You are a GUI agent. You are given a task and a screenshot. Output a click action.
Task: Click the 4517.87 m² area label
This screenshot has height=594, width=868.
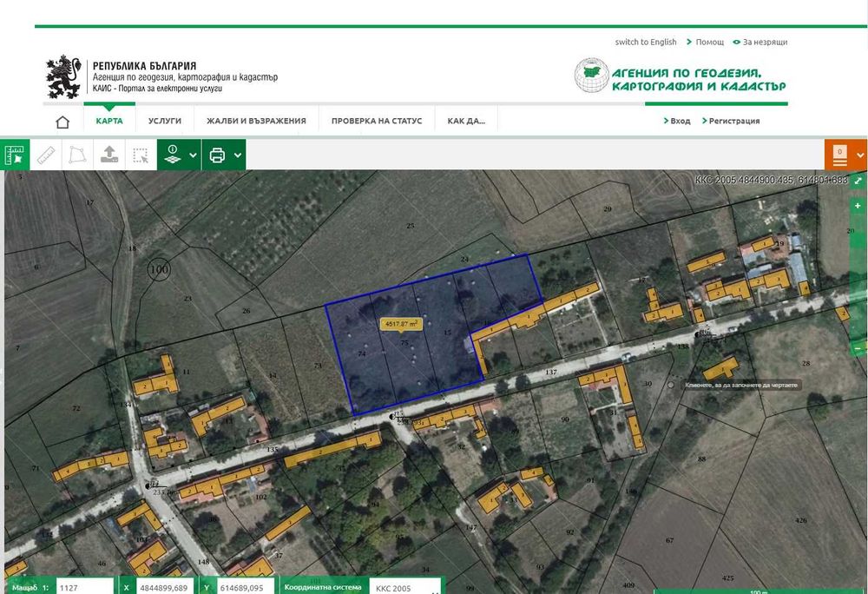[401, 324]
